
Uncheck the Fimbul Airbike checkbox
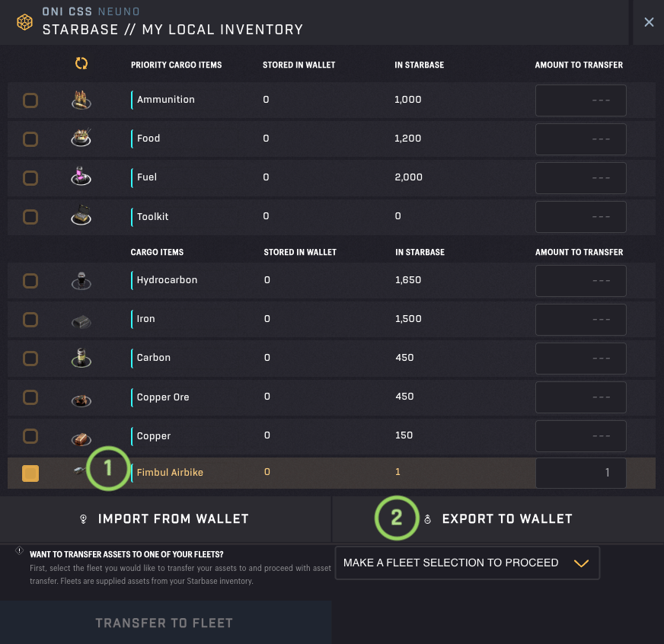click(x=30, y=473)
